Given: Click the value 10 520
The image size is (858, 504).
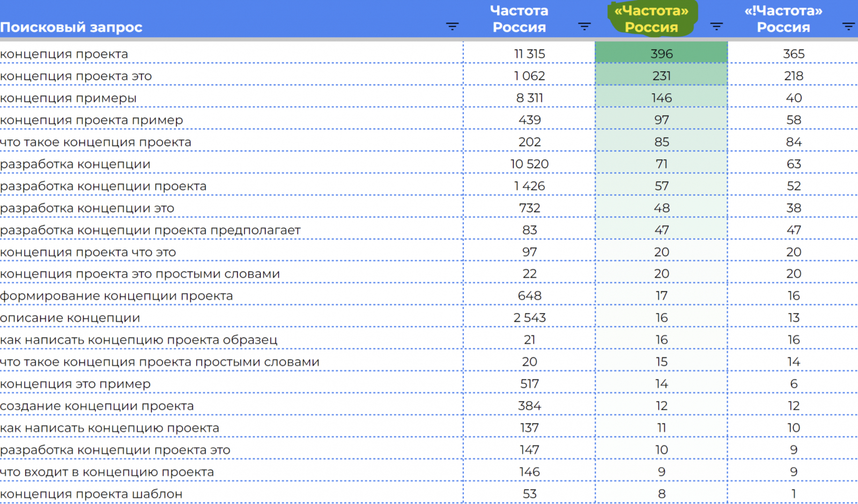Looking at the screenshot, I should [529, 164].
